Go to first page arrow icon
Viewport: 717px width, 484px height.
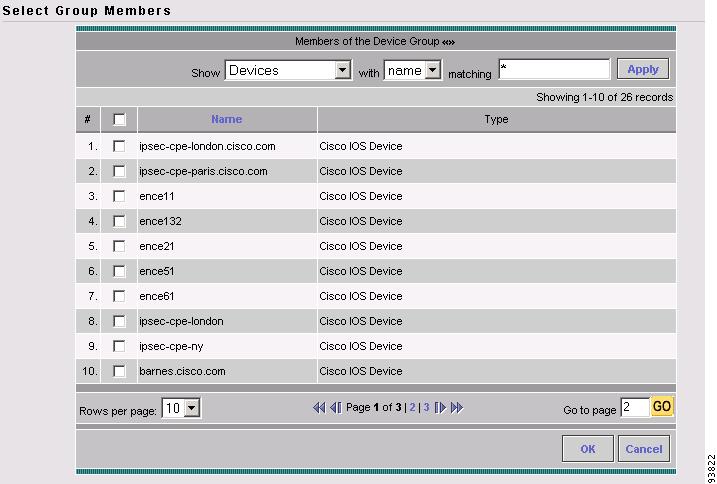pos(319,408)
